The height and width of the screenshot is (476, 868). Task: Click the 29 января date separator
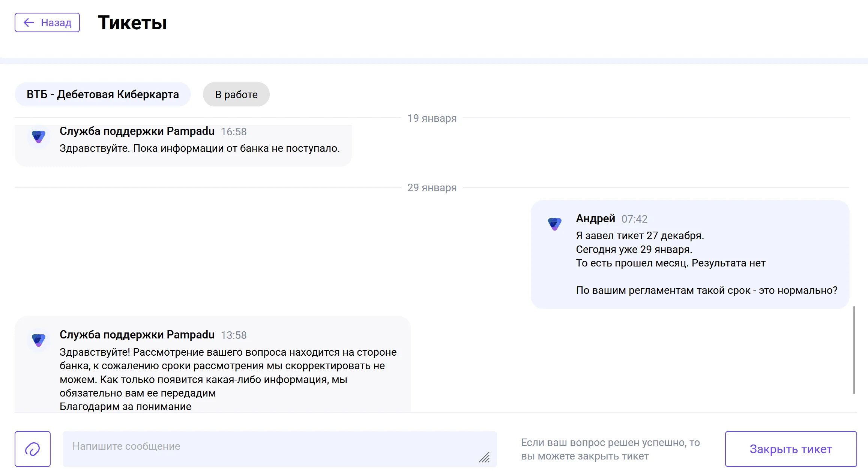click(432, 187)
